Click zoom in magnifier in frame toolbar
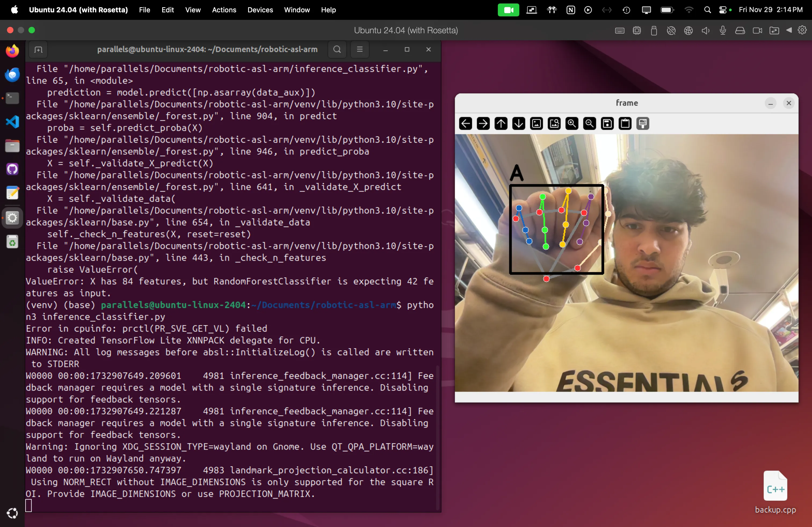The width and height of the screenshot is (812, 527). click(572, 123)
